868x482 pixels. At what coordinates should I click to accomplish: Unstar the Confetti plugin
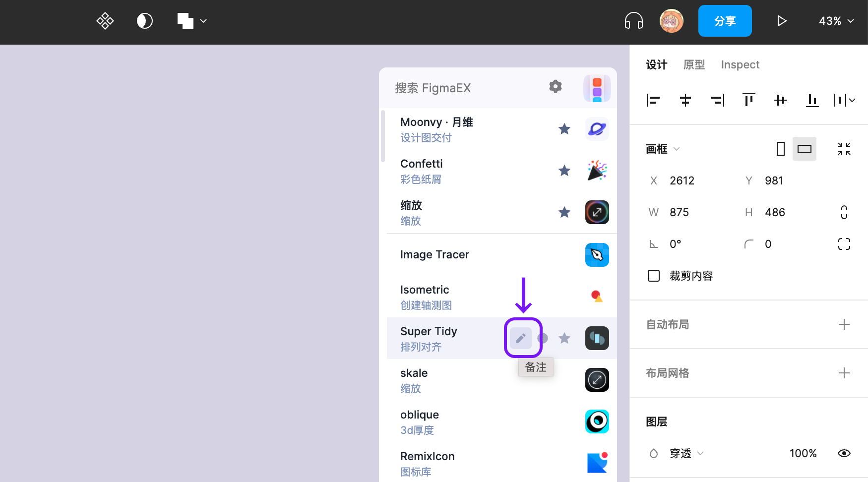[564, 171]
